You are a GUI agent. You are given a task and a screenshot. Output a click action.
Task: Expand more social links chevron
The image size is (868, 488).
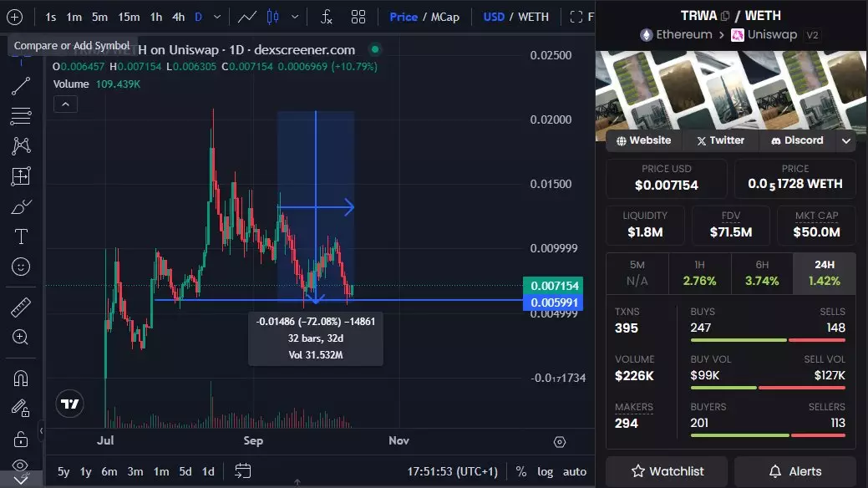[x=846, y=141]
